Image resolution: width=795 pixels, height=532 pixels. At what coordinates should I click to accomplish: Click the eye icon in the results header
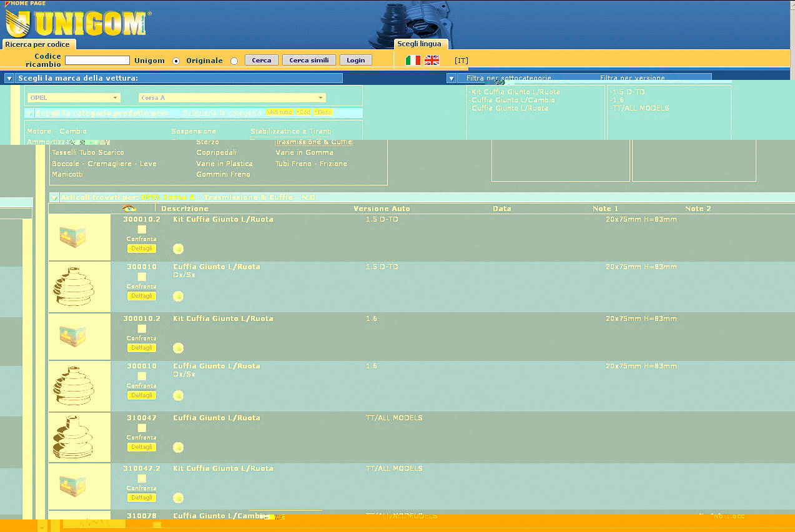pos(129,209)
